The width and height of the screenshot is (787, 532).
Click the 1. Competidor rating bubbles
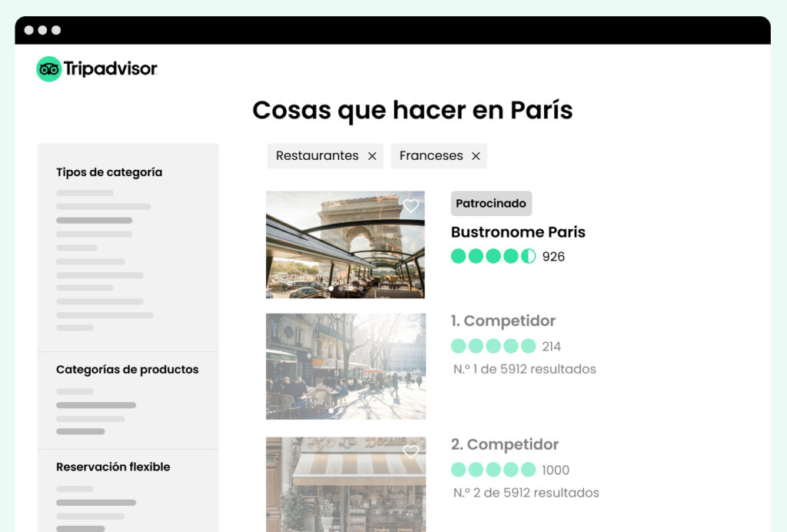[493, 346]
